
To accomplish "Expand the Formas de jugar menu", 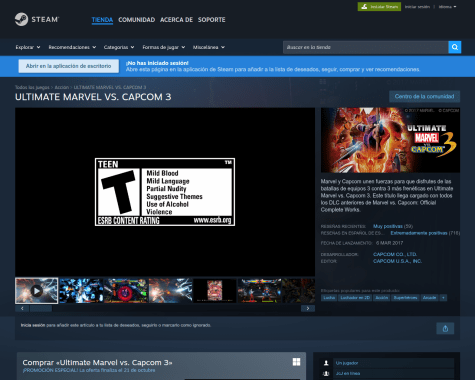I will pos(164,47).
